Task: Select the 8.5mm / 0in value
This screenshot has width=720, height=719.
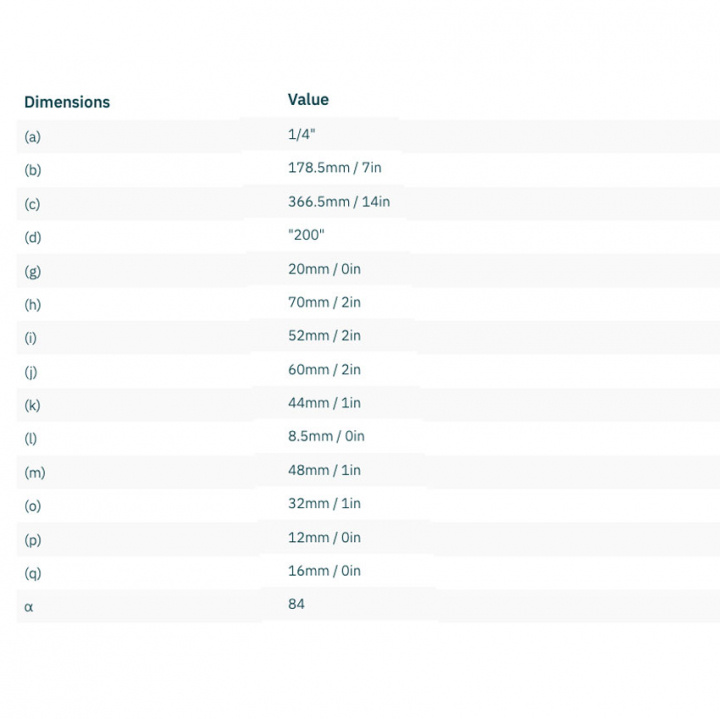Action: coord(326,436)
